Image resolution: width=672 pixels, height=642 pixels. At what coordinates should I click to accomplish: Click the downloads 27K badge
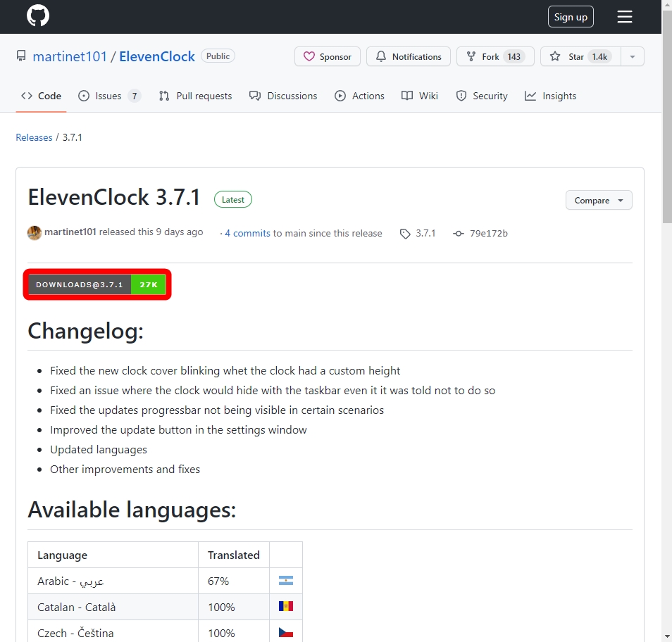[148, 284]
